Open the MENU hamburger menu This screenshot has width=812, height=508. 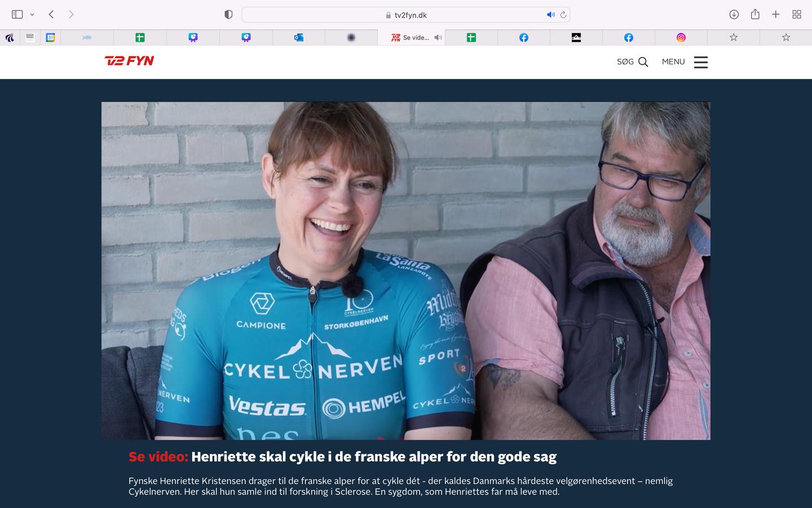click(x=685, y=62)
